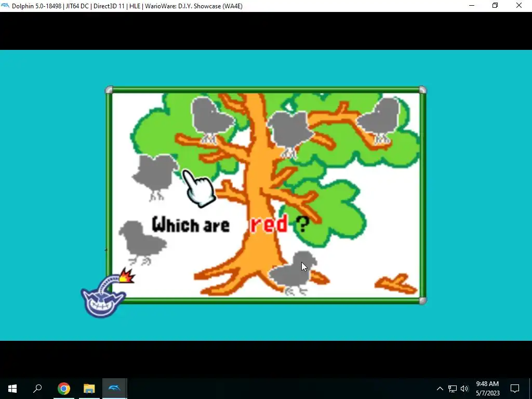Click the black question mark after 'red'
This screenshot has height=399, width=532.
click(x=302, y=224)
